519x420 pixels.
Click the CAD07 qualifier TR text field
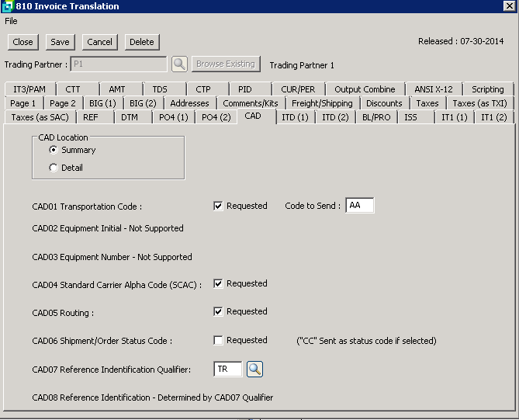point(227,370)
